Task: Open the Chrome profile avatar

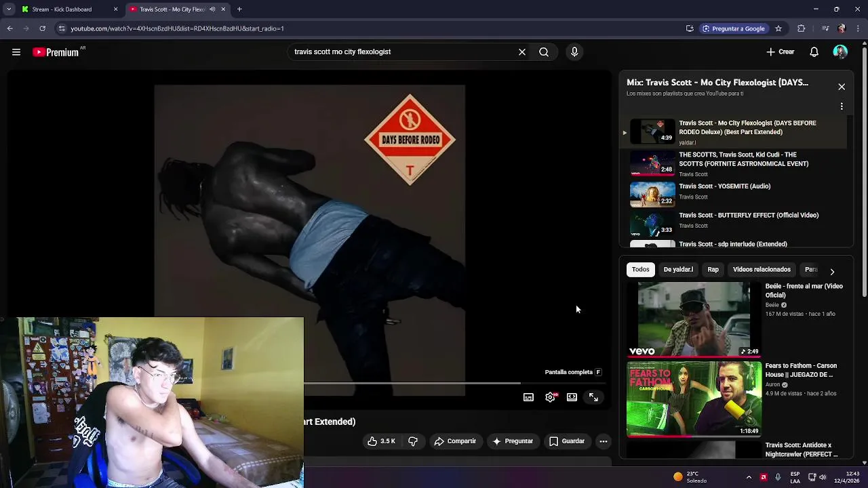Action: [842, 28]
